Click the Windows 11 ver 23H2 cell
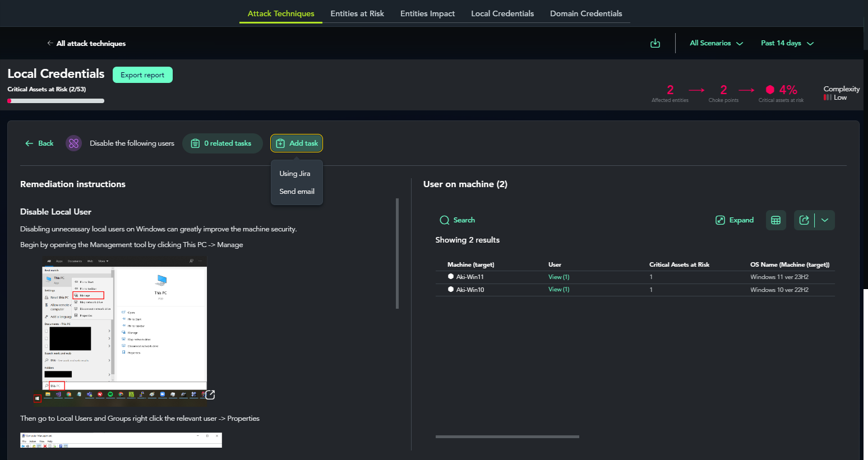The image size is (868, 460). tap(779, 277)
